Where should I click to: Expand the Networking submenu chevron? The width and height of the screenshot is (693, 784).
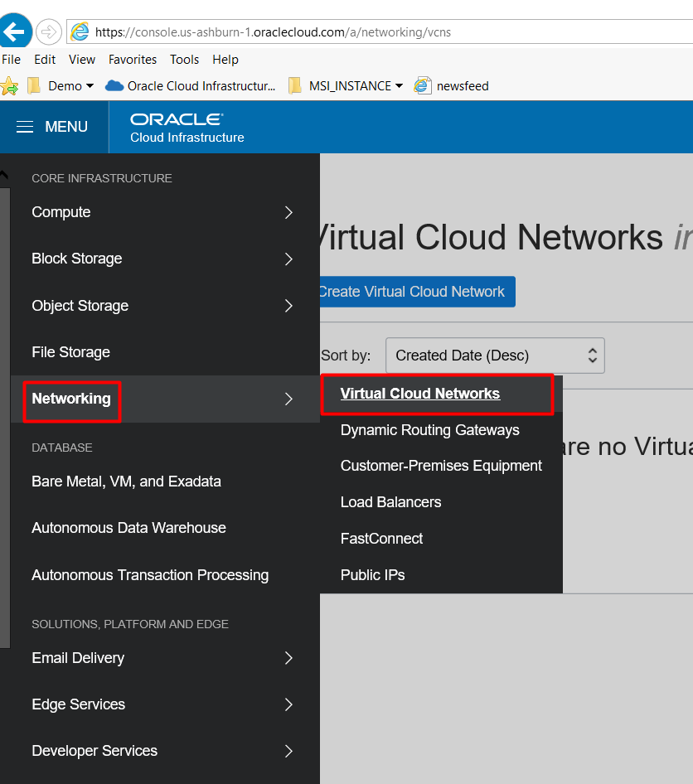pos(288,399)
